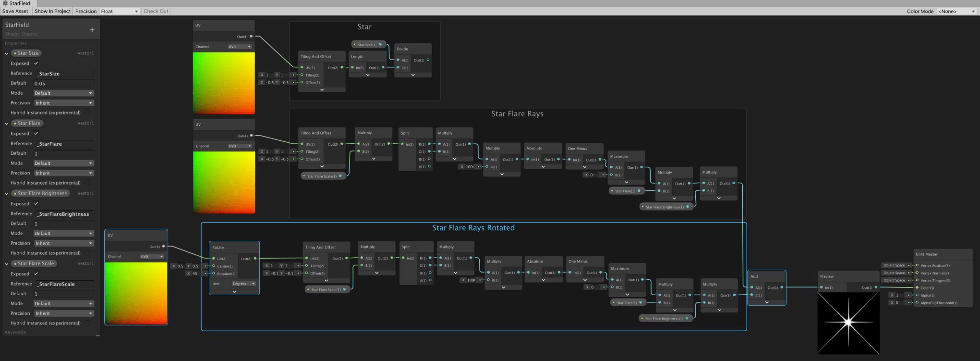980x361 pixels.
Task: Collapse the Star Flare Brightness property section
Action: pos(7,194)
